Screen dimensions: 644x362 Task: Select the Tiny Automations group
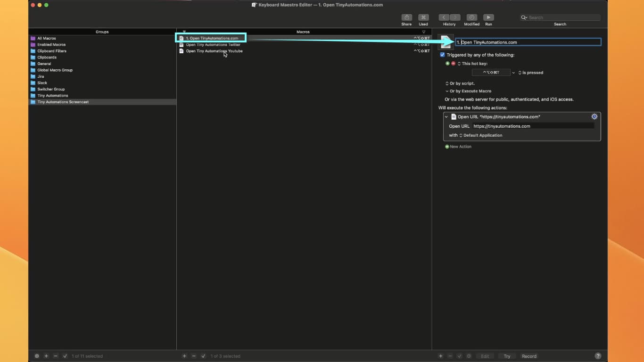[x=102, y=96]
